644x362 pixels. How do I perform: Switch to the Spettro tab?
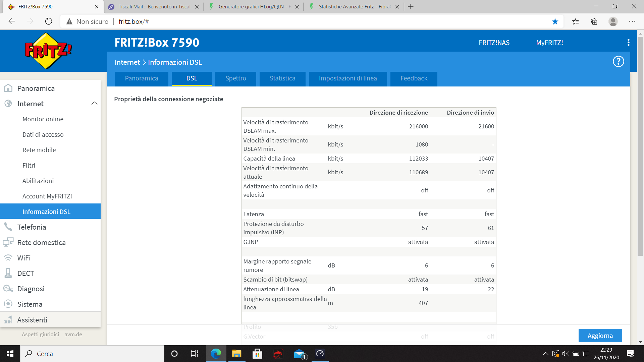coord(236,78)
